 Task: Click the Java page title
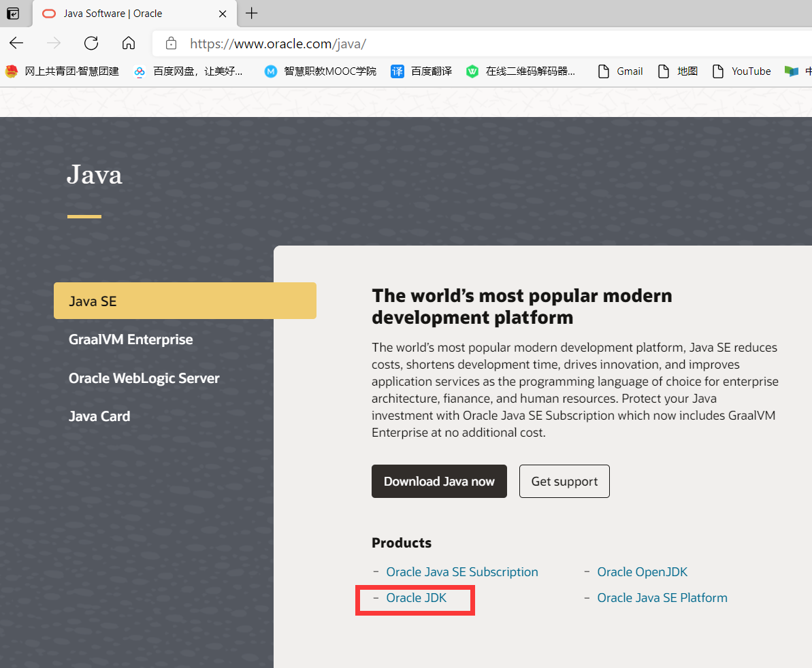click(94, 174)
